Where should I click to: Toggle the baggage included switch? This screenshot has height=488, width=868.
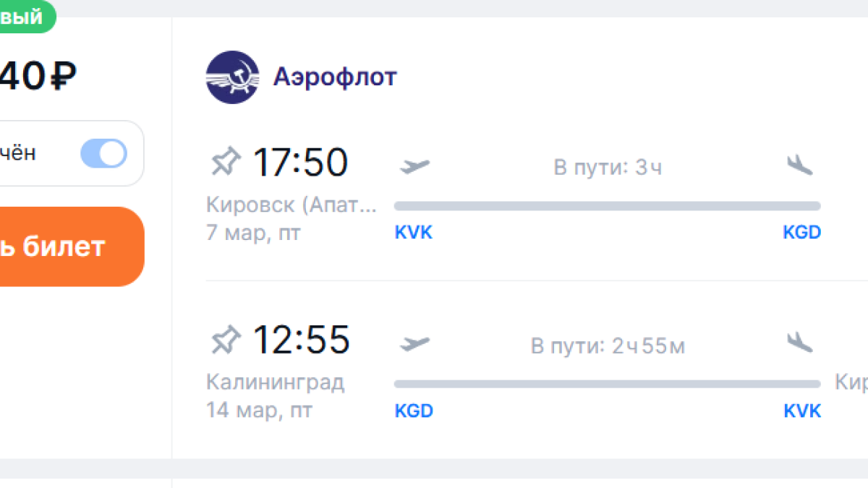[103, 153]
